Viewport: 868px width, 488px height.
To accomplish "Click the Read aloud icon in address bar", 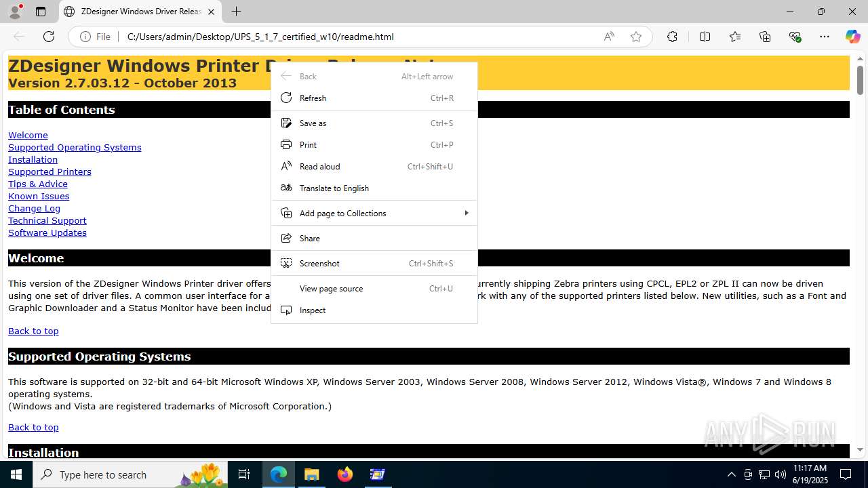I will pyautogui.click(x=609, y=37).
